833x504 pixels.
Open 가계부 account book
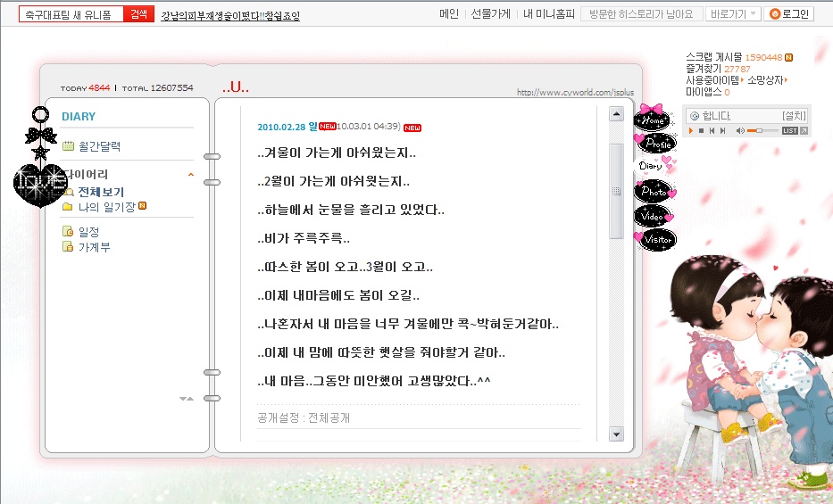[x=94, y=247]
